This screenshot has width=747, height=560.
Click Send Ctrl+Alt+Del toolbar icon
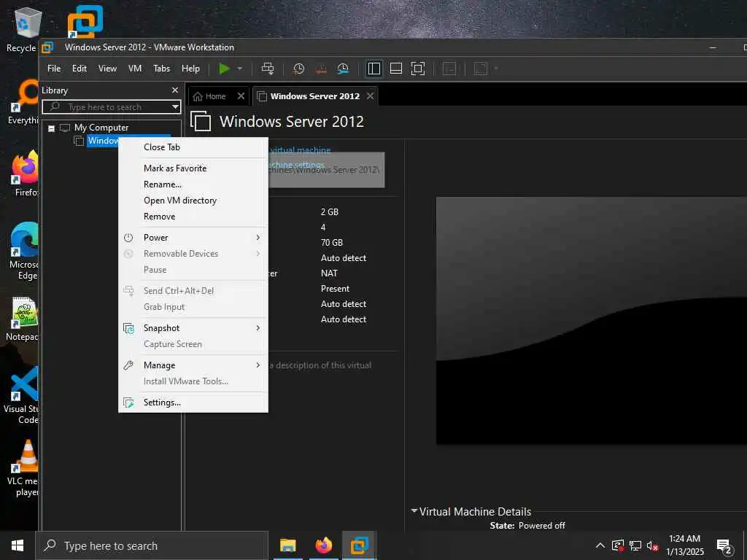[268, 69]
